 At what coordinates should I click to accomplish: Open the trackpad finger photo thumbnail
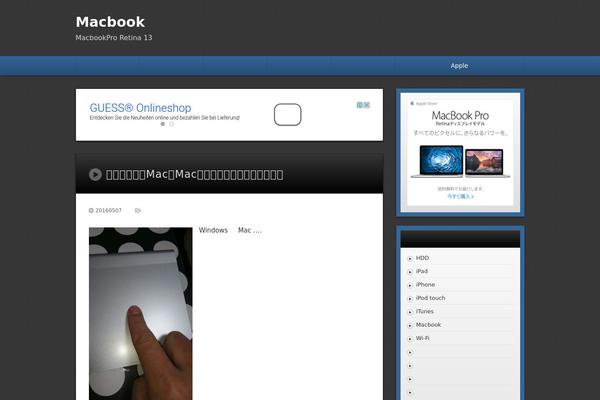[140, 314]
